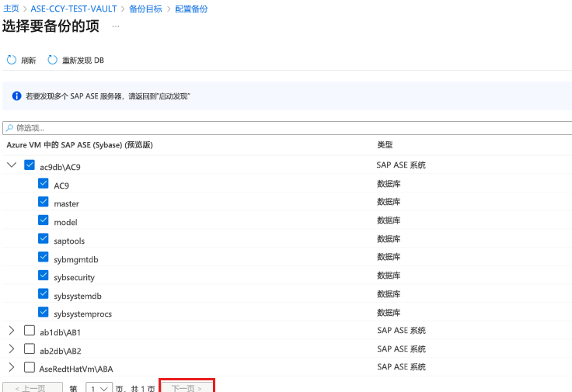572x392 pixels.
Task: Select the sybmgmtdb database name
Action: tap(76, 259)
